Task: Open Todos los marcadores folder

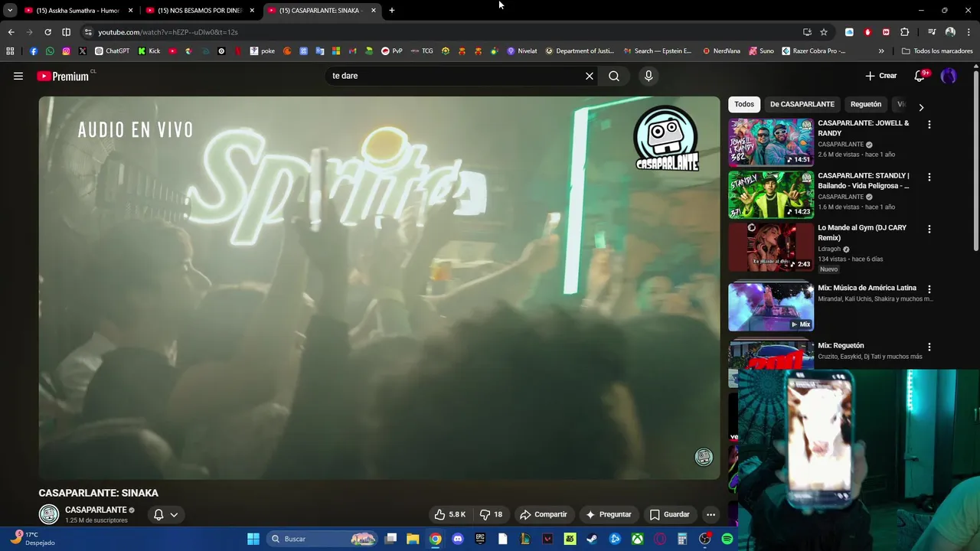Action: pos(938,51)
